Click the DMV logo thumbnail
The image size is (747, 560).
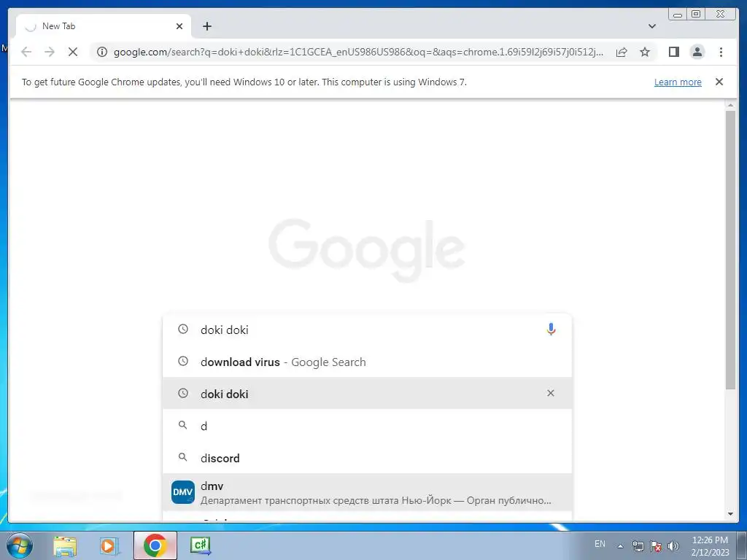pyautogui.click(x=183, y=492)
